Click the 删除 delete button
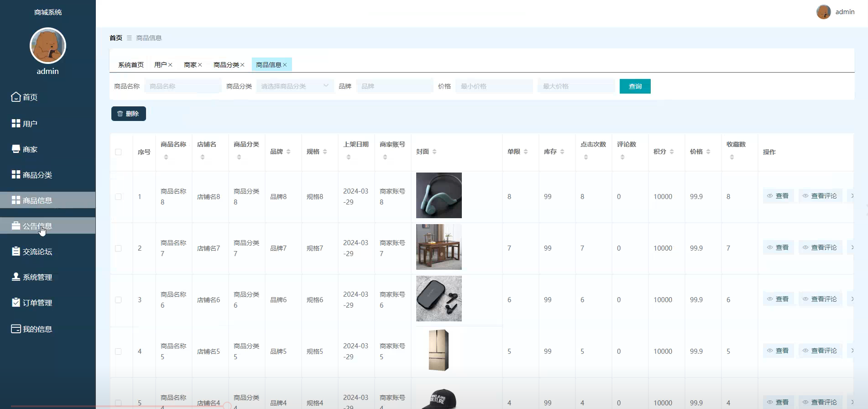868x409 pixels. [129, 114]
